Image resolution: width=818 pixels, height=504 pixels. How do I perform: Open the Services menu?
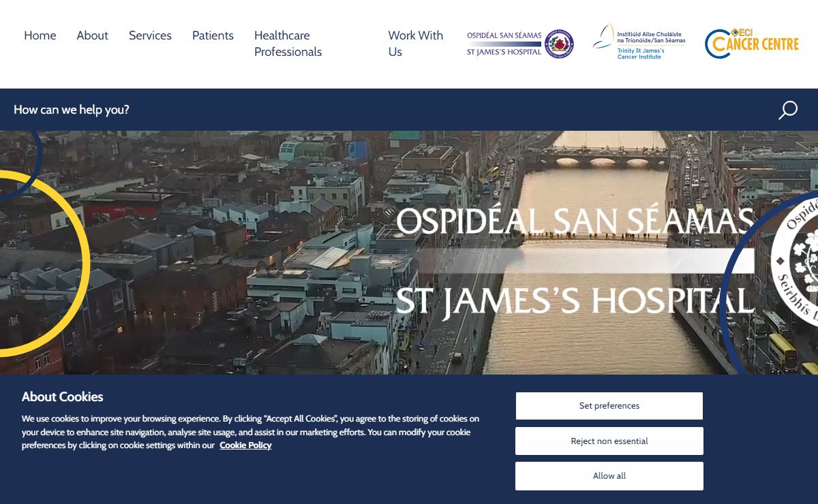click(x=150, y=35)
